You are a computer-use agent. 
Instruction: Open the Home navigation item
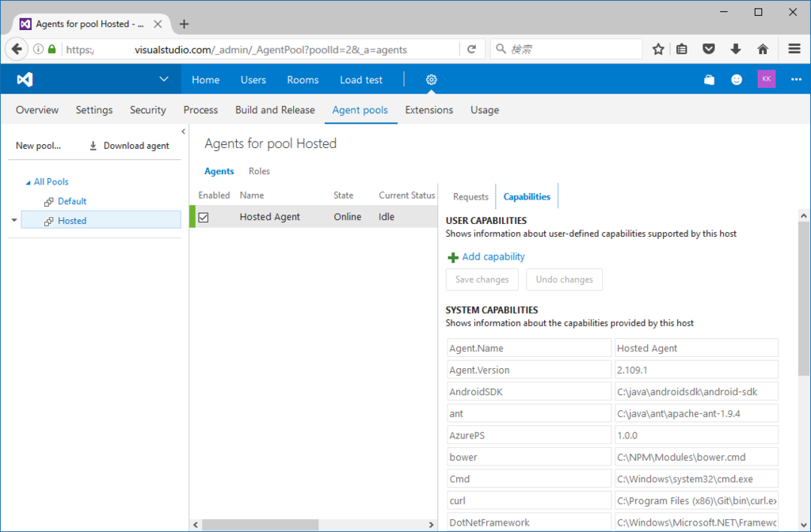click(x=205, y=80)
